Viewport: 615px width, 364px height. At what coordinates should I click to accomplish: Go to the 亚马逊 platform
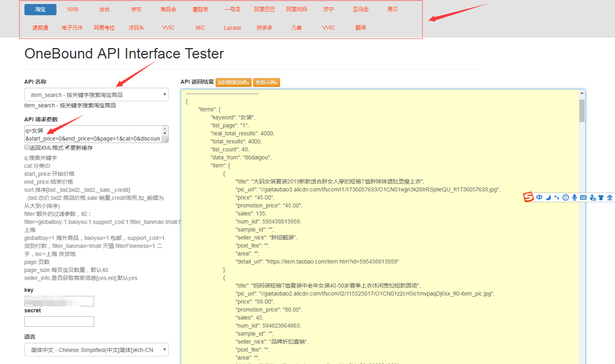click(x=361, y=9)
